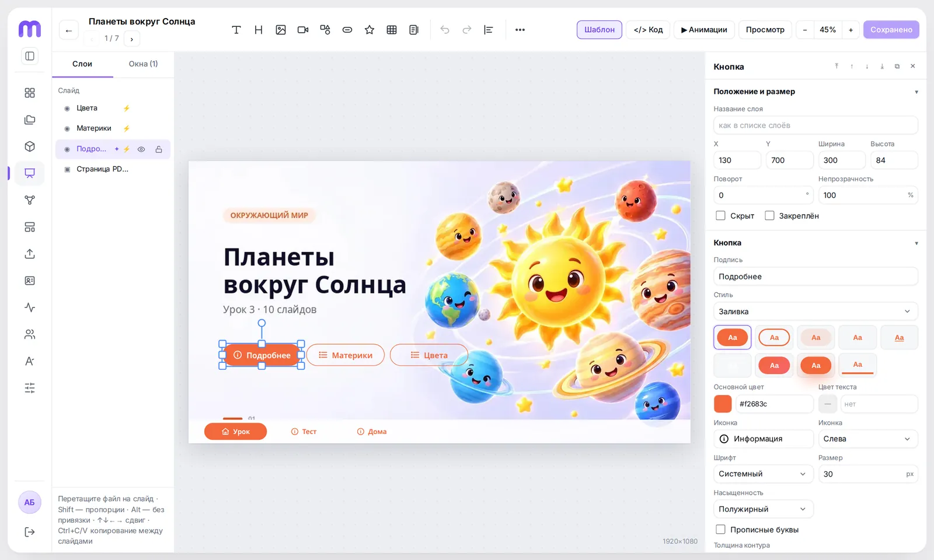
Task: Toggle the Шаблон mode button
Action: 600,30
